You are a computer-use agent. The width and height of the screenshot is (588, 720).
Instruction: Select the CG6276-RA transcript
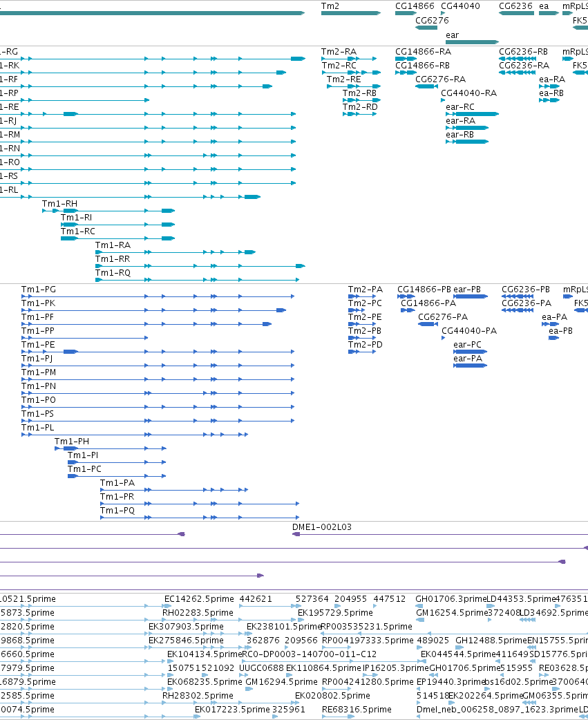point(426,86)
